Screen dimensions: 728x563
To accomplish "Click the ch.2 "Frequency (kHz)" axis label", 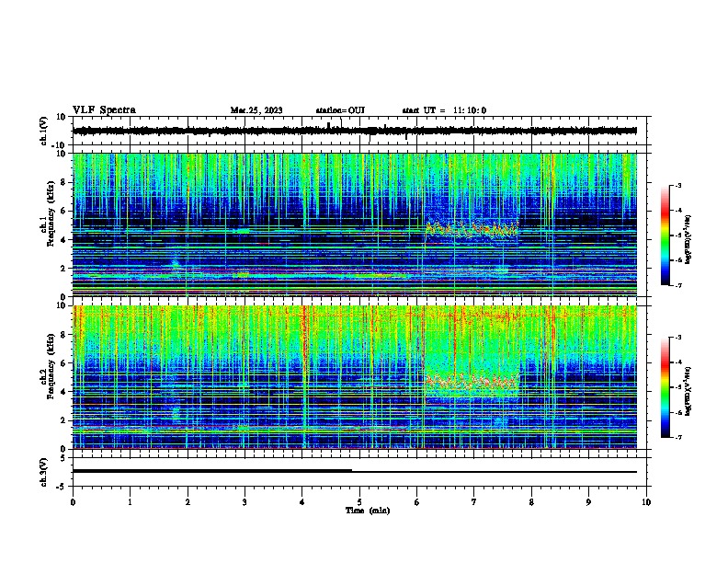I will [51, 366].
